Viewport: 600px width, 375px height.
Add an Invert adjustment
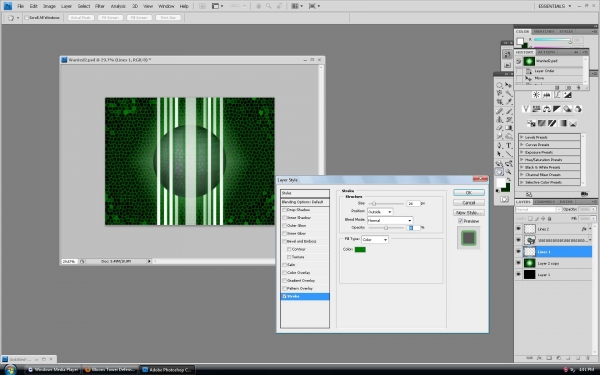[x=531, y=123]
